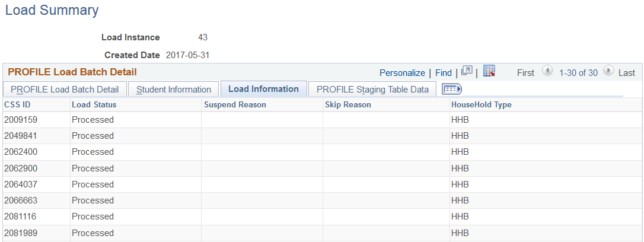
Task: Click Processed status in row 2062400
Action: point(93,152)
